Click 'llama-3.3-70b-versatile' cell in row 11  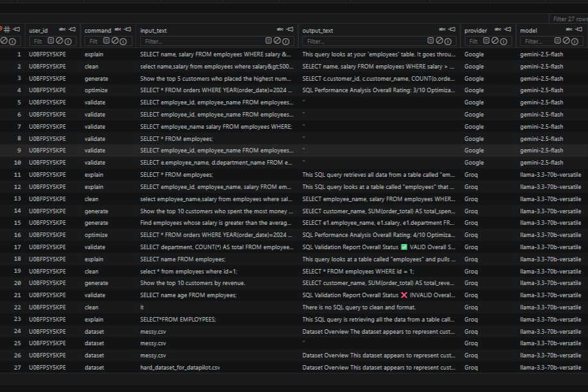[550, 175]
